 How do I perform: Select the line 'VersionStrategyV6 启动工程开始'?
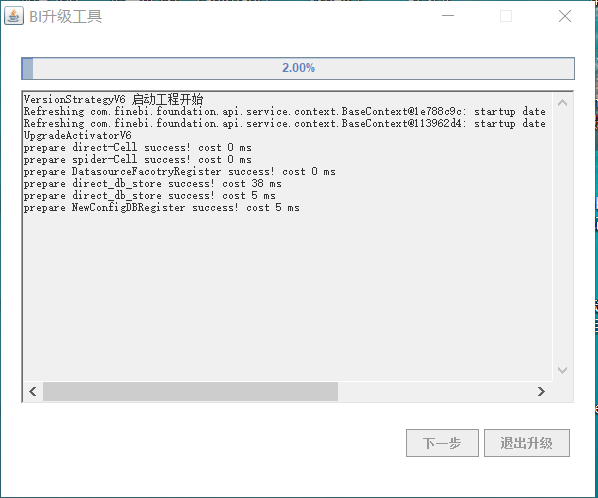click(x=113, y=100)
